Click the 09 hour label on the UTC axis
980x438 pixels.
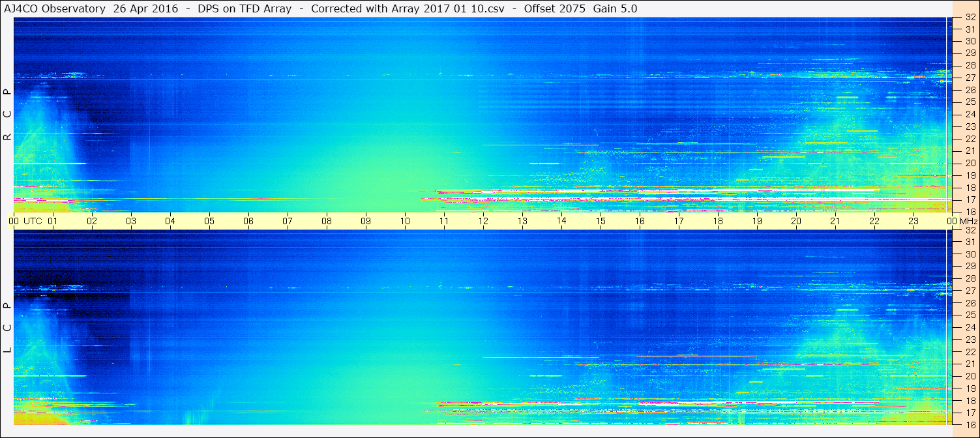(x=366, y=221)
